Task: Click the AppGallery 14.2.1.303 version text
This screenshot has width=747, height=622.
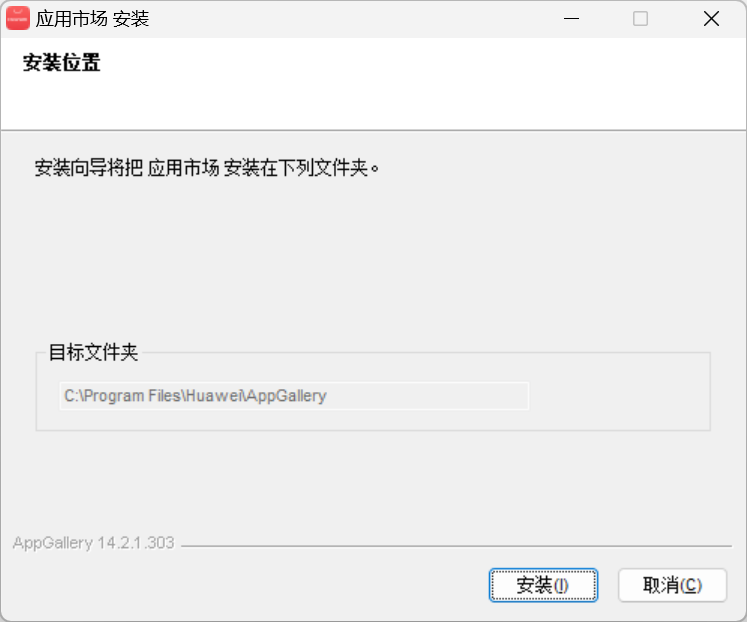Action: pyautogui.click(x=93, y=543)
